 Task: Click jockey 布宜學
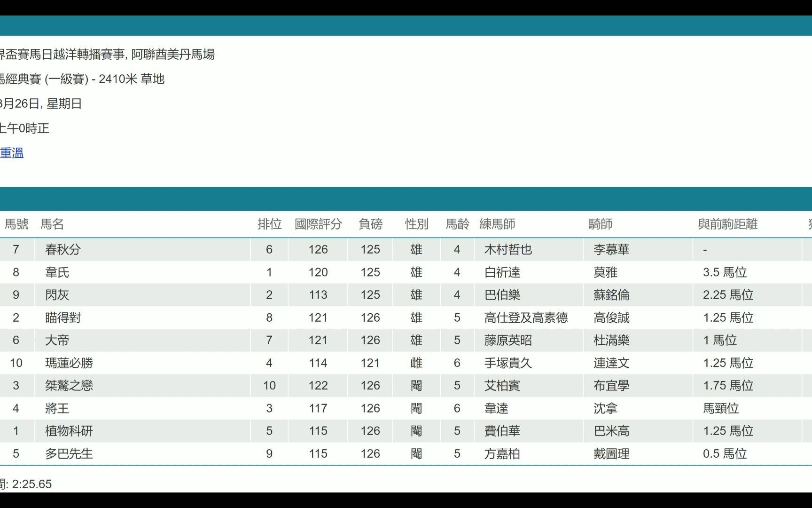611,385
